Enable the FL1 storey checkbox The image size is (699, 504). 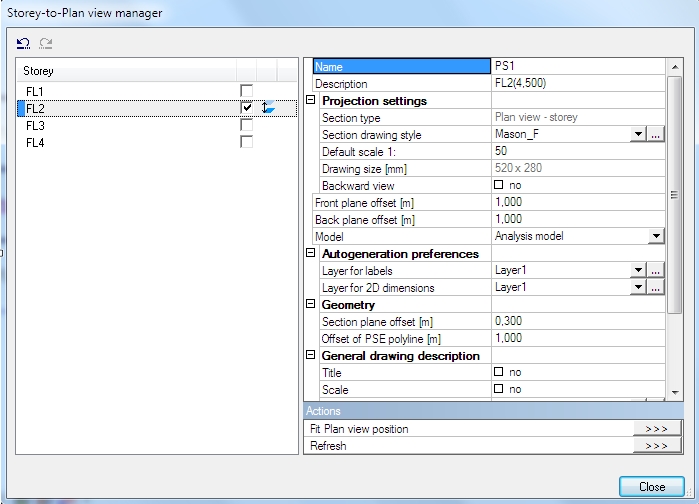pyautogui.click(x=246, y=91)
